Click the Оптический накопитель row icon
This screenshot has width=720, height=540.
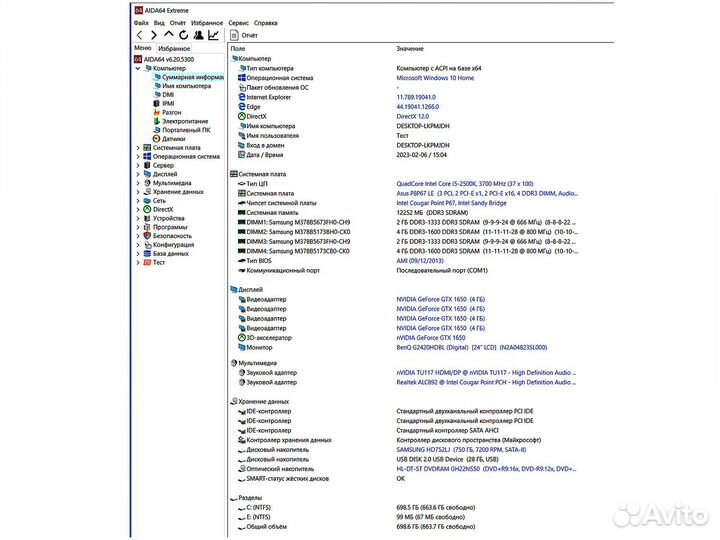pyautogui.click(x=242, y=469)
